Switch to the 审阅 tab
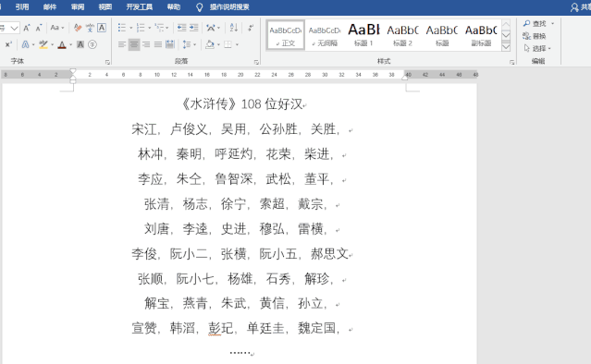 [x=78, y=7]
